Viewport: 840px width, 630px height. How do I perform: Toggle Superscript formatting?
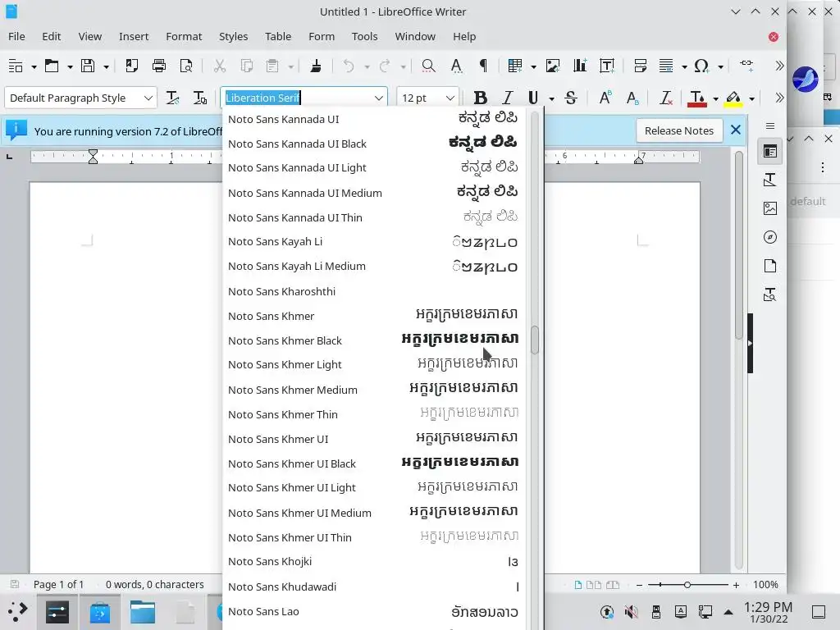pyautogui.click(x=605, y=98)
